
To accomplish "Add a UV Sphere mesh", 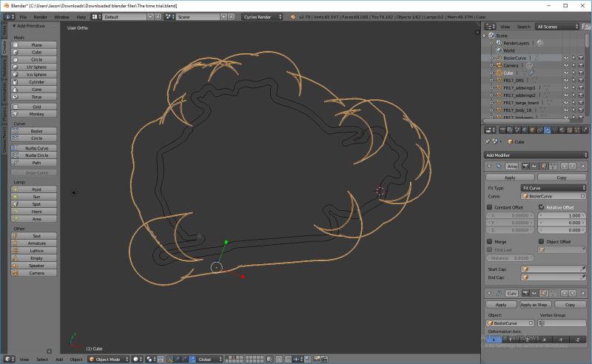I will coord(34,67).
